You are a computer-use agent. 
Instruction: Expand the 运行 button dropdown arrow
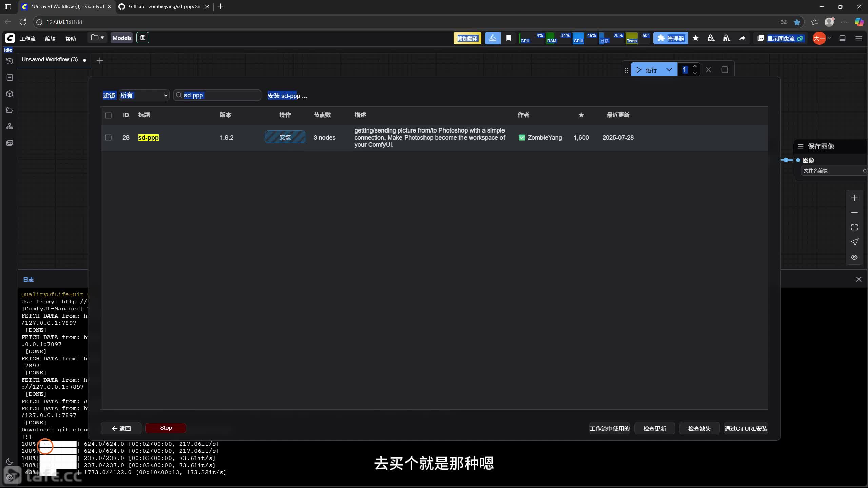click(669, 70)
